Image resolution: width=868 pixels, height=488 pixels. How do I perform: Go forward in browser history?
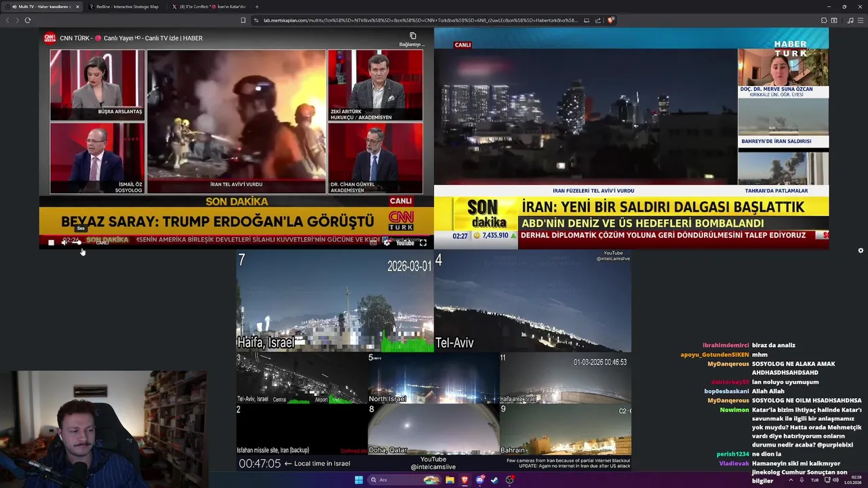coord(18,20)
